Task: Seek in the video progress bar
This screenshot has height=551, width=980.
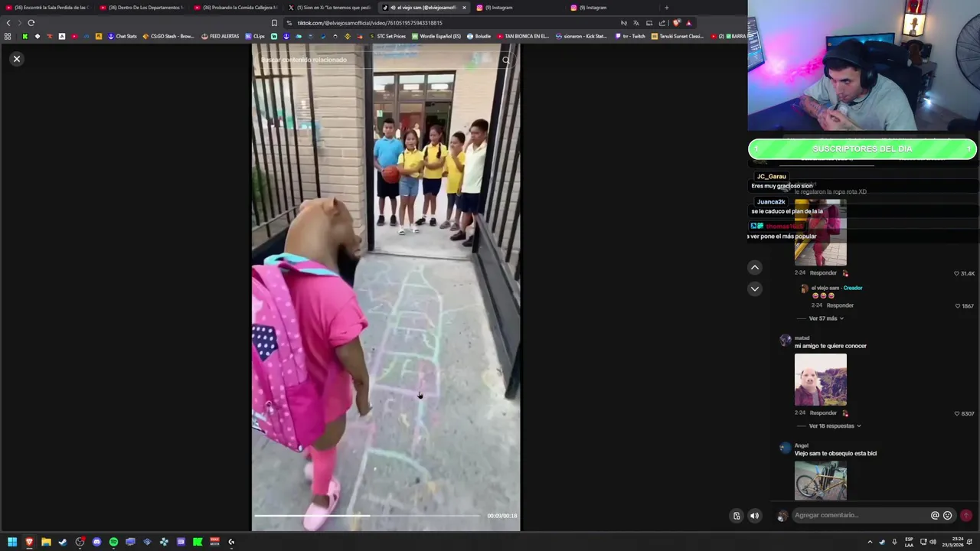Action: pyautogui.click(x=368, y=516)
